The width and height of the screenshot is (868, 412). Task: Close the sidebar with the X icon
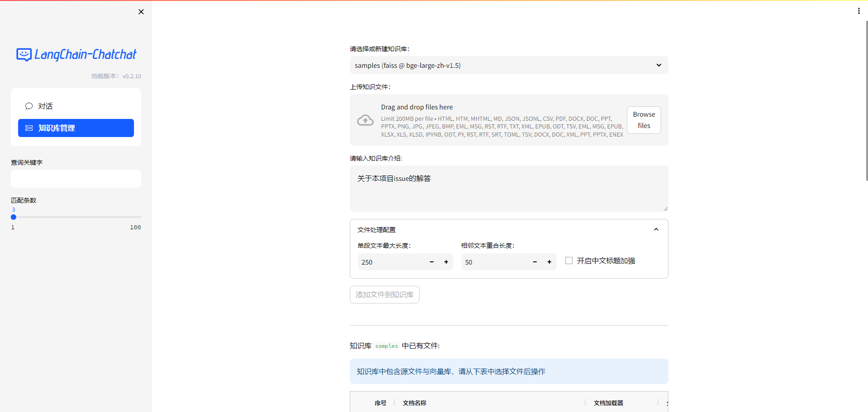click(x=141, y=12)
